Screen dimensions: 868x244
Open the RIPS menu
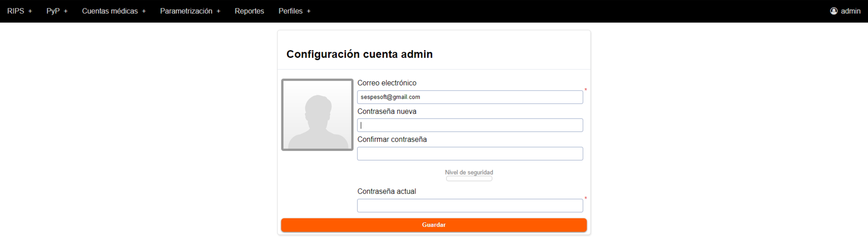[20, 11]
